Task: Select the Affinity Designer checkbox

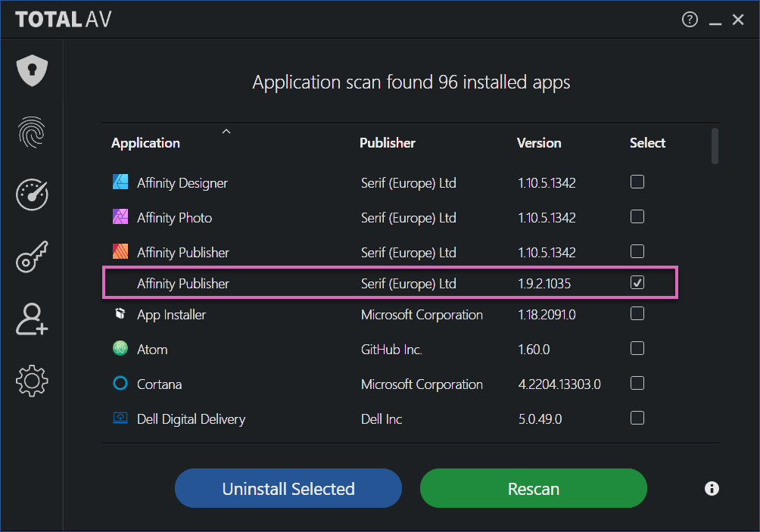Action: pos(637,182)
